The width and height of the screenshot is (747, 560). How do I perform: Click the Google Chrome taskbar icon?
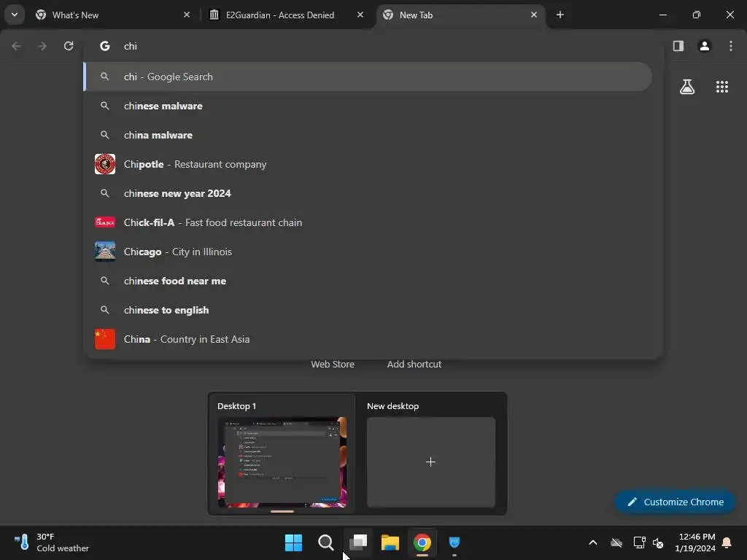coord(422,542)
